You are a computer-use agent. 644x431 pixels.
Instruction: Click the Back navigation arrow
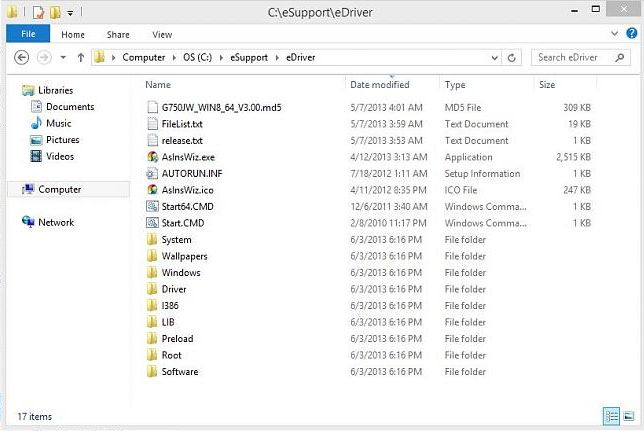[x=21, y=57]
